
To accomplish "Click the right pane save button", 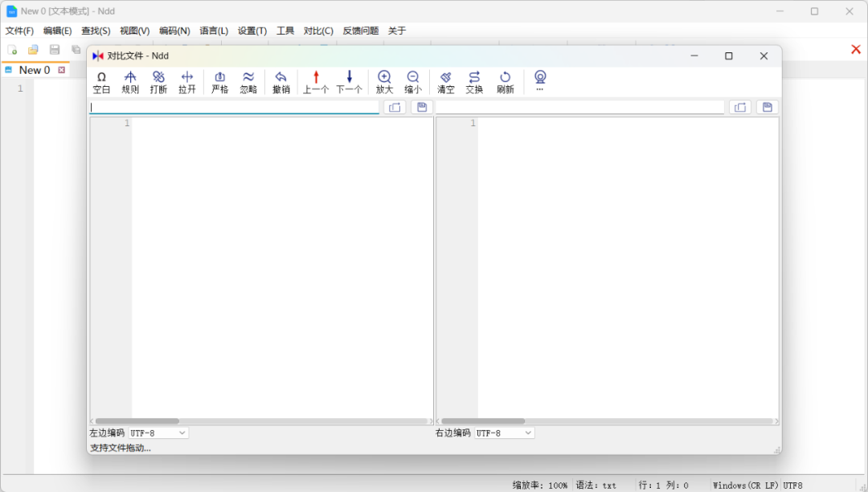I will coord(767,107).
